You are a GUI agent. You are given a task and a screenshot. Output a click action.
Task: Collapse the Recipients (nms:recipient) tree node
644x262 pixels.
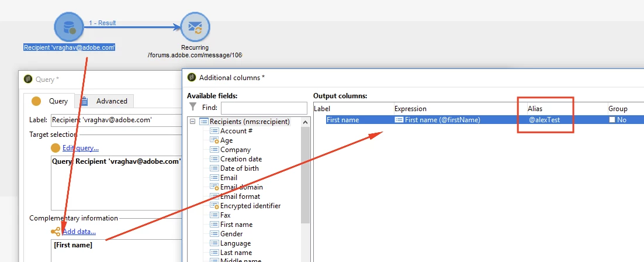click(192, 122)
